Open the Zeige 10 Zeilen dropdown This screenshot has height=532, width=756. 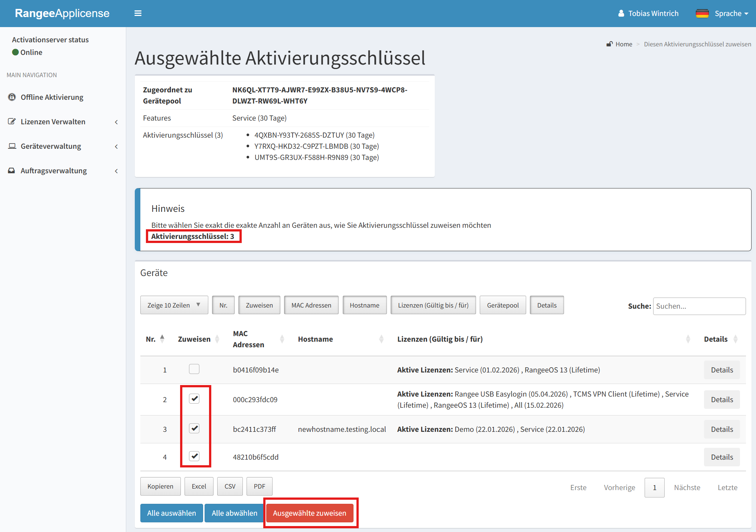coord(174,305)
